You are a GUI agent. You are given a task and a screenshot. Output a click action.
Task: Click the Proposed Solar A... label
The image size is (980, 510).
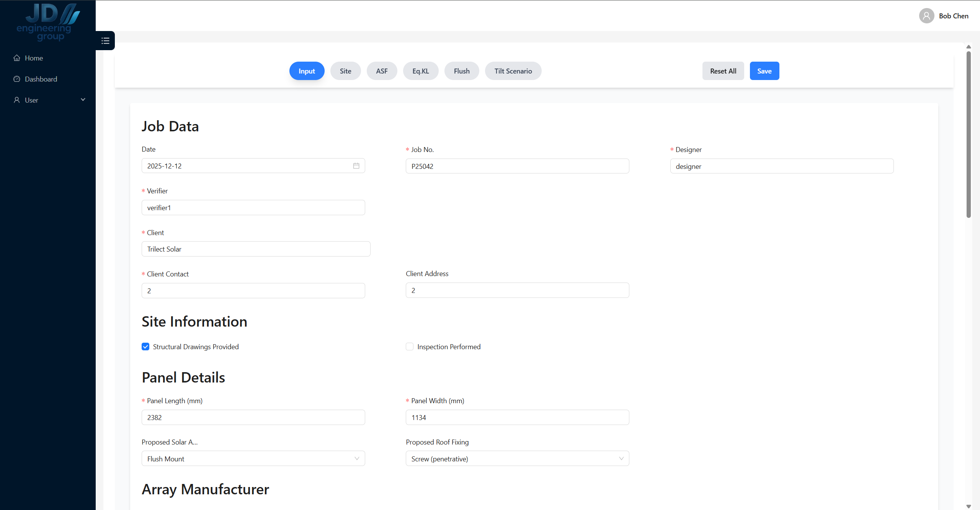tap(170, 442)
